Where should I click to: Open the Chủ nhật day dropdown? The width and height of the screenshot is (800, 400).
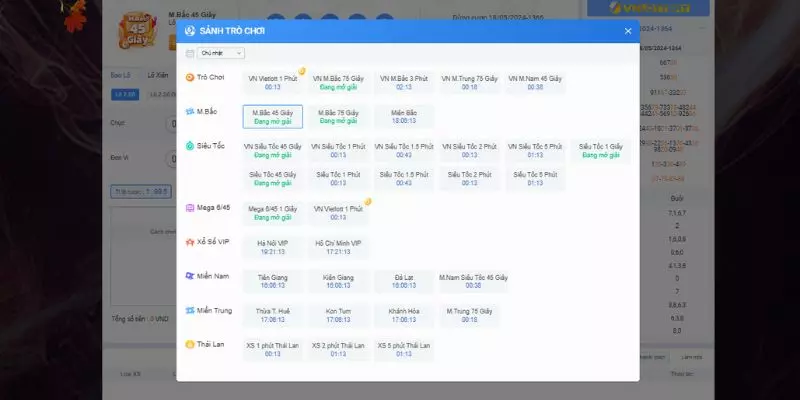[221, 53]
